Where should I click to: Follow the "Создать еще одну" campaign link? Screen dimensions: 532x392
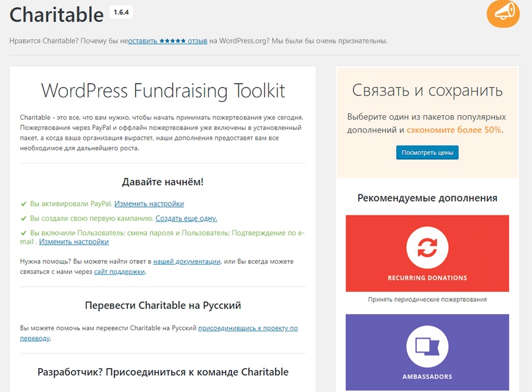point(186,218)
